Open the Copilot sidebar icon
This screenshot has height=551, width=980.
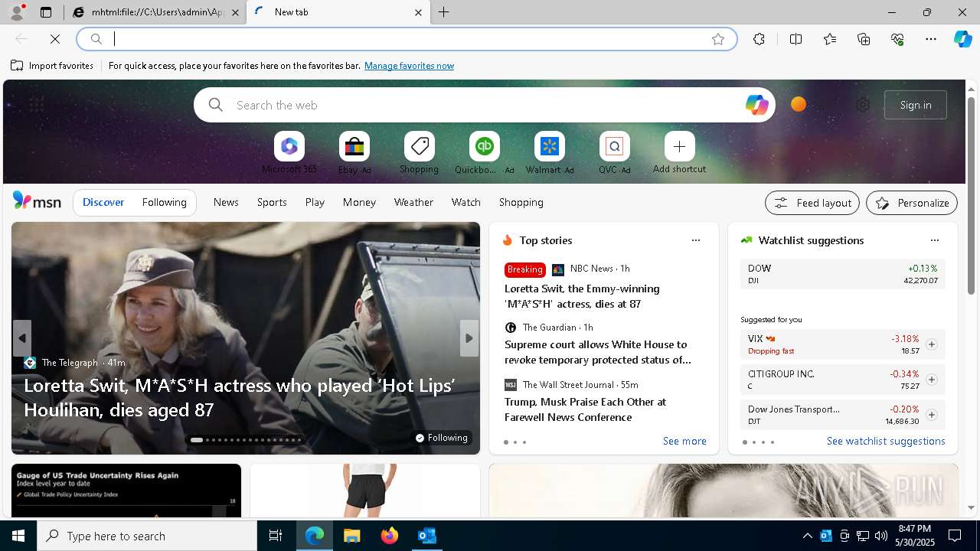click(x=962, y=39)
